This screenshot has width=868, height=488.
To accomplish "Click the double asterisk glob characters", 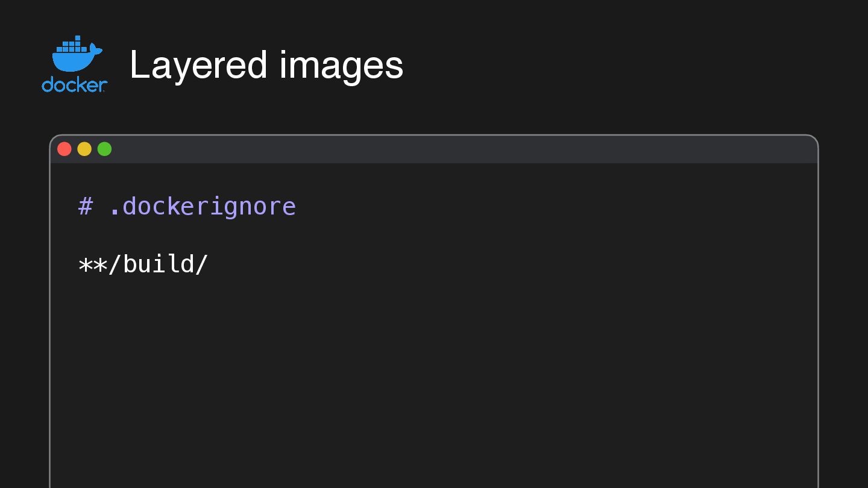I will click(x=93, y=264).
